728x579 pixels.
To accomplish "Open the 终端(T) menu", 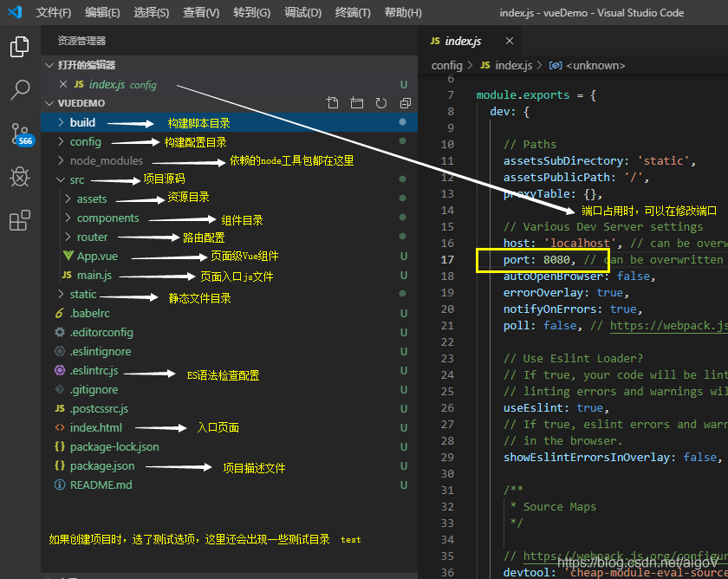I will click(x=353, y=12).
